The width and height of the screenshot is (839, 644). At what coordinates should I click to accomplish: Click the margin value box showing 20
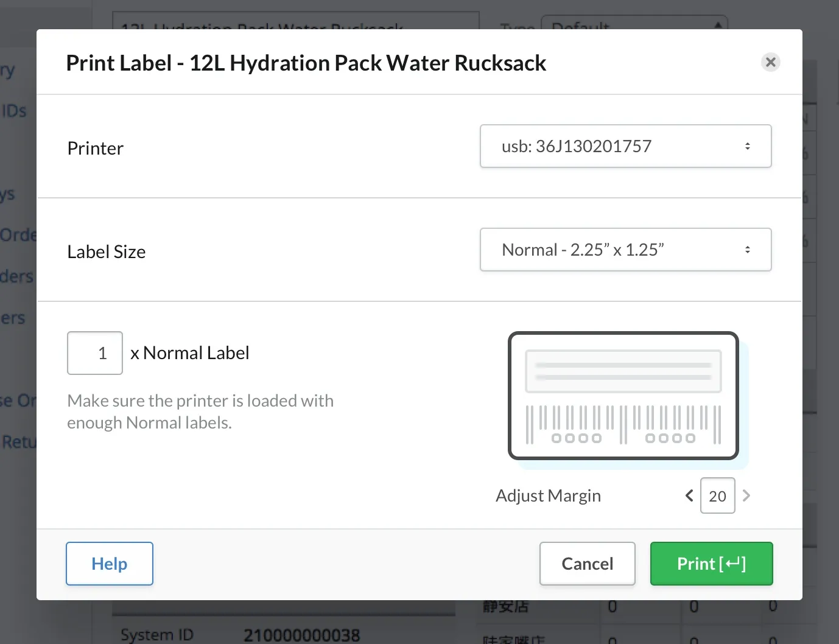click(x=717, y=495)
